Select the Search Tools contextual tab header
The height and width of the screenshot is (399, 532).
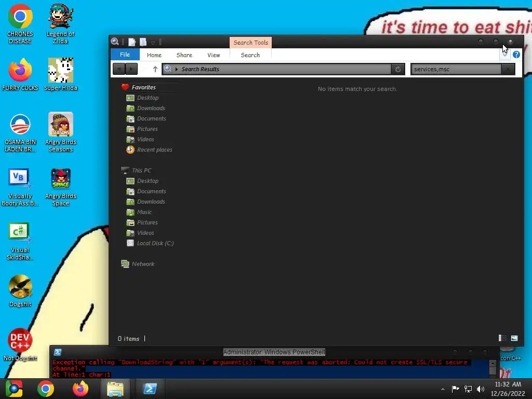(251, 43)
